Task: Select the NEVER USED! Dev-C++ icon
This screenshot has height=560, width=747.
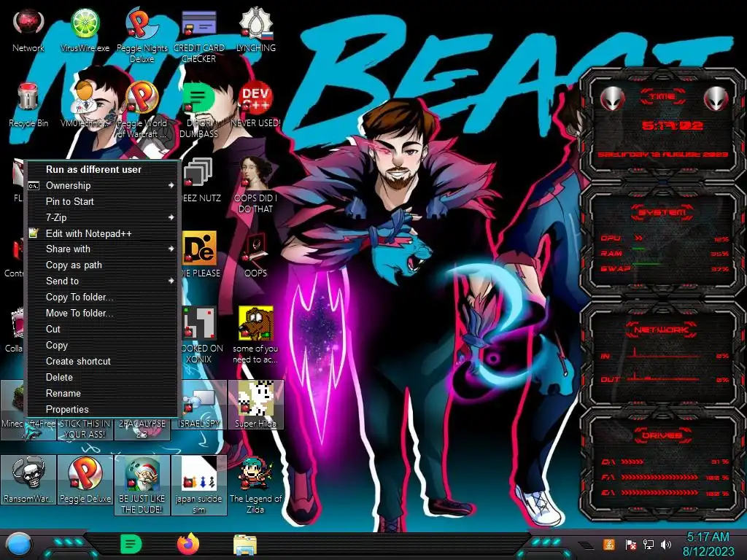Action: click(255, 105)
